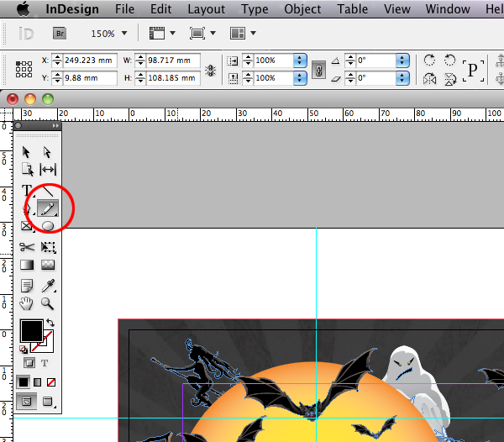The image size is (504, 442).
Task: Toggle constrain width and height proportions
Action: tap(211, 70)
